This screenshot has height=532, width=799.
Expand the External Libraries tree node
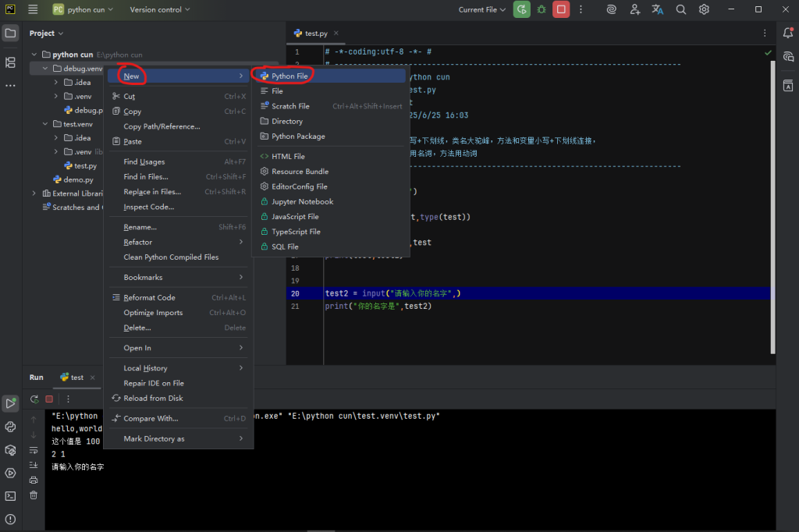(x=34, y=193)
